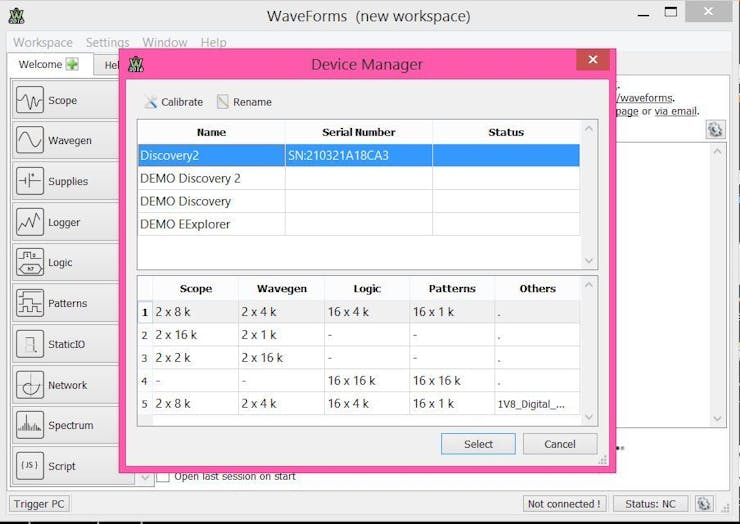Open the Network analyzer instrument

(x=66, y=385)
